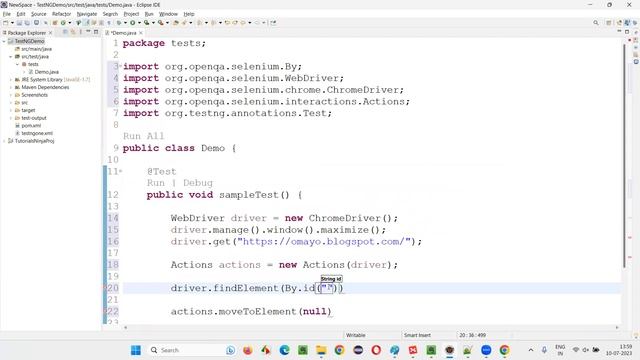
Task: Open File Explorer from the taskbar
Action: click(321, 350)
